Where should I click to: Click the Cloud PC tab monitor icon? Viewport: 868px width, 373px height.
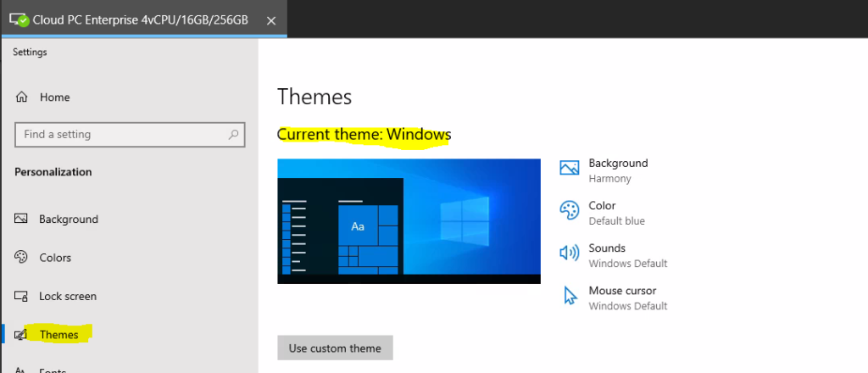pos(19,20)
